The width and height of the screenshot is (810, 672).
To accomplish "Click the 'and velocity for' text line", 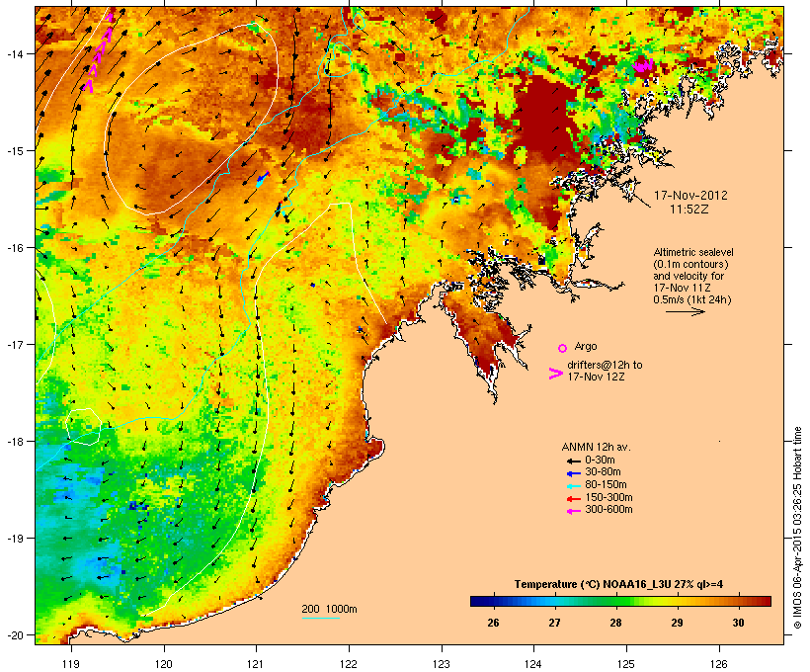I will pos(688,276).
